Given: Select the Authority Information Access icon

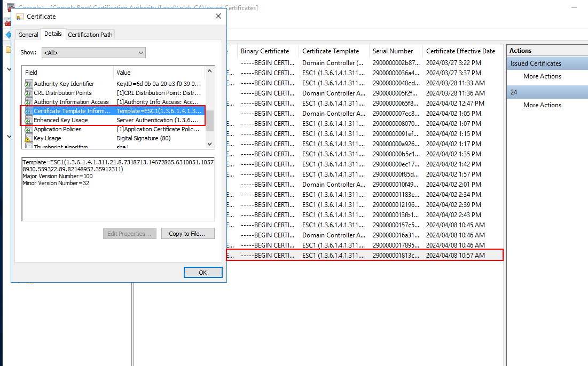Looking at the screenshot, I should tap(29, 102).
